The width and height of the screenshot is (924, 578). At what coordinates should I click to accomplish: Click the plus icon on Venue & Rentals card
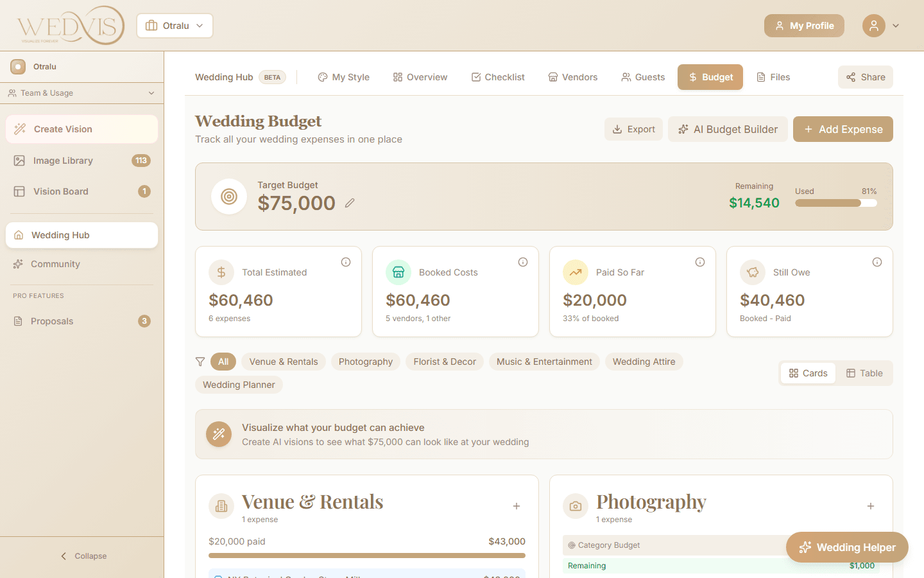(x=517, y=506)
